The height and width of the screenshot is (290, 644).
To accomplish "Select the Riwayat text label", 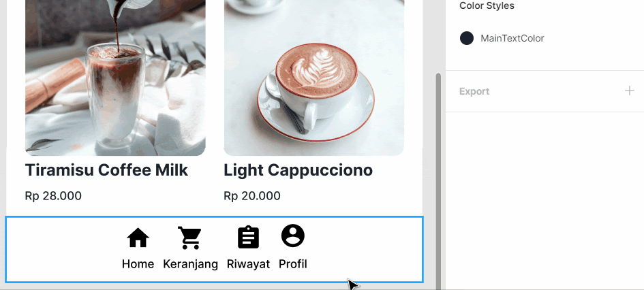I will (249, 264).
